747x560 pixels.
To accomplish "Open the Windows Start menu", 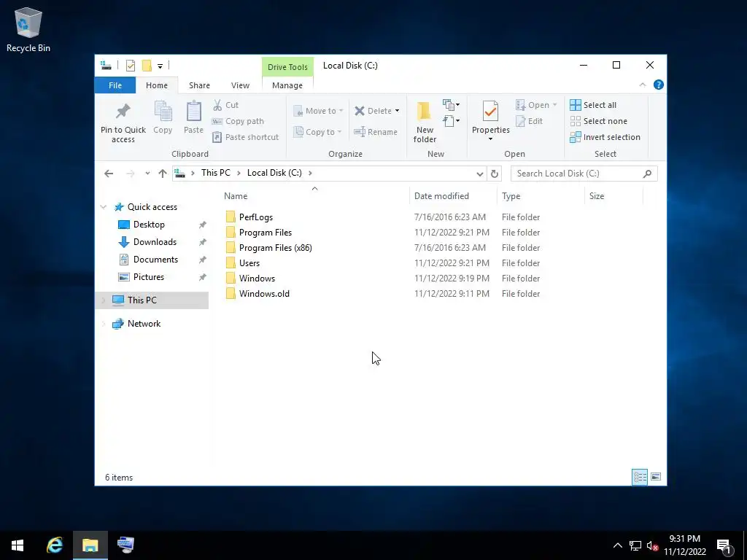I will click(18, 545).
